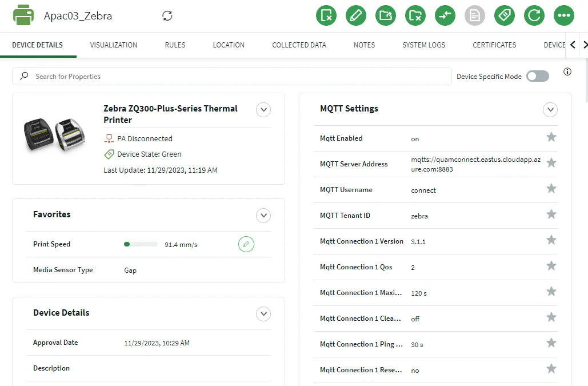Click the Print Speed slider bar
Screen dimensions: 588x386
(x=141, y=244)
